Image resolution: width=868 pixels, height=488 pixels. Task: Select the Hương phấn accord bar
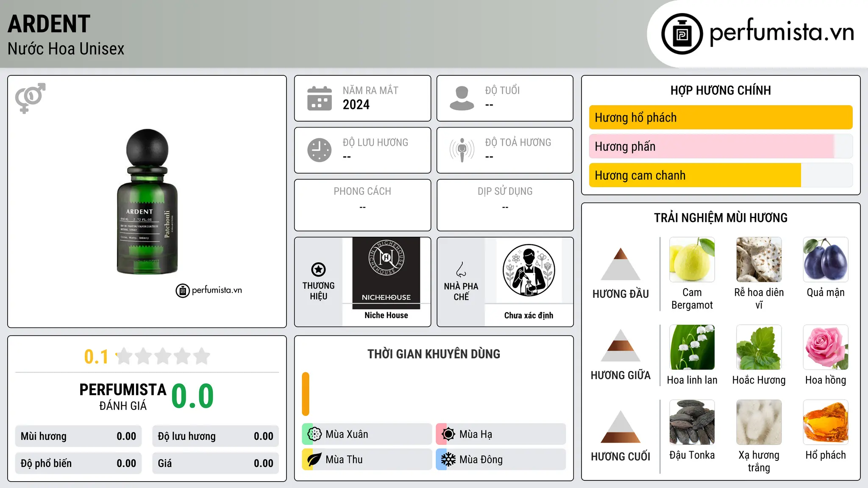pyautogui.click(x=721, y=146)
